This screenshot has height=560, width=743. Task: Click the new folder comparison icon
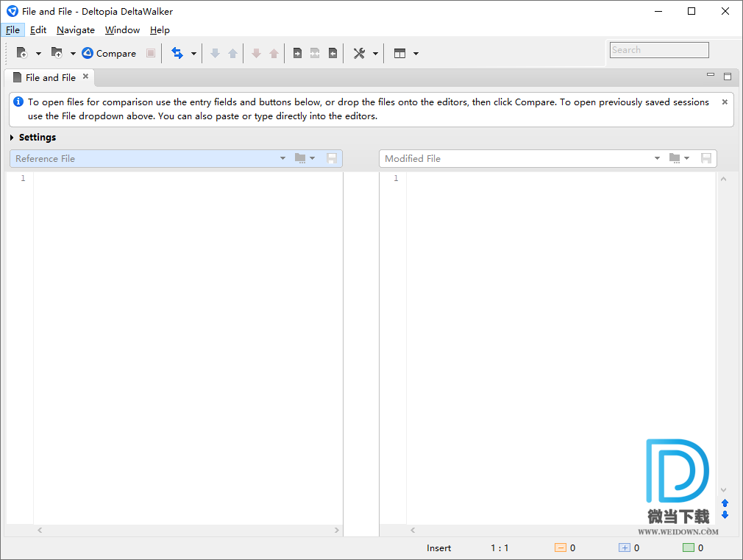[x=57, y=53]
